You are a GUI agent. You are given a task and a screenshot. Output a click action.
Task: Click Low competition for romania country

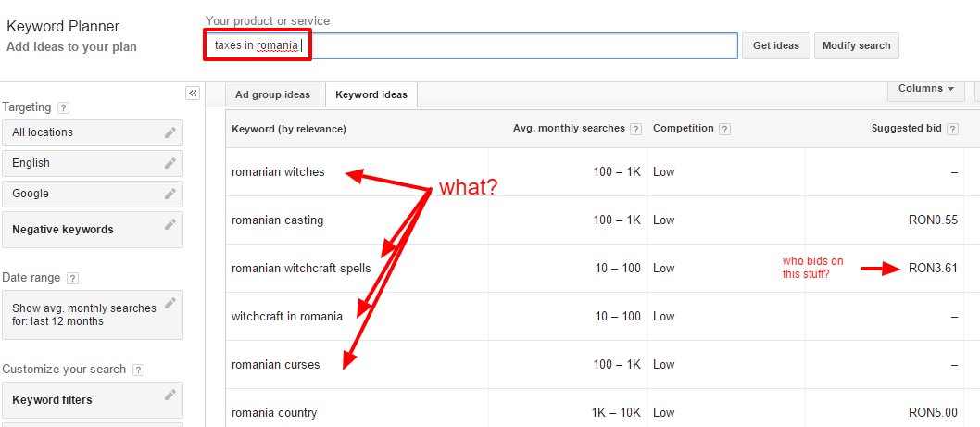pos(664,412)
